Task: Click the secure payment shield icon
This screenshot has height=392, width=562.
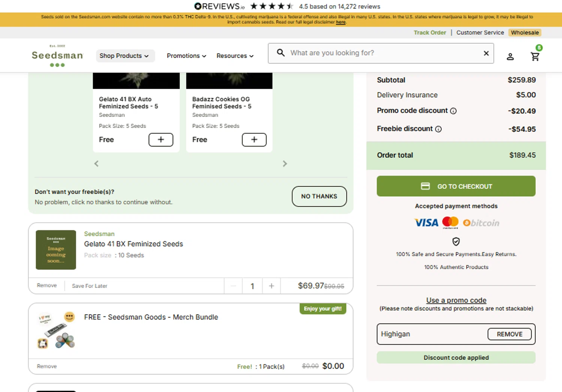Action: pyautogui.click(x=456, y=241)
